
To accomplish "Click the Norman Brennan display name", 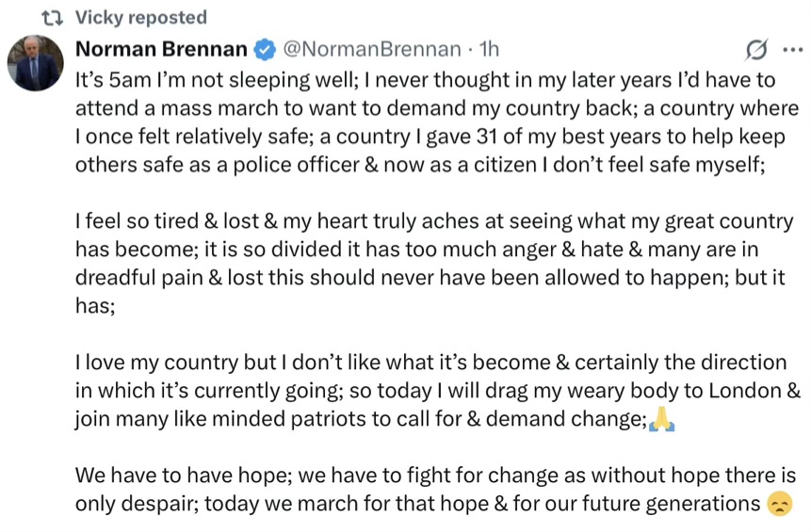I will click(161, 49).
